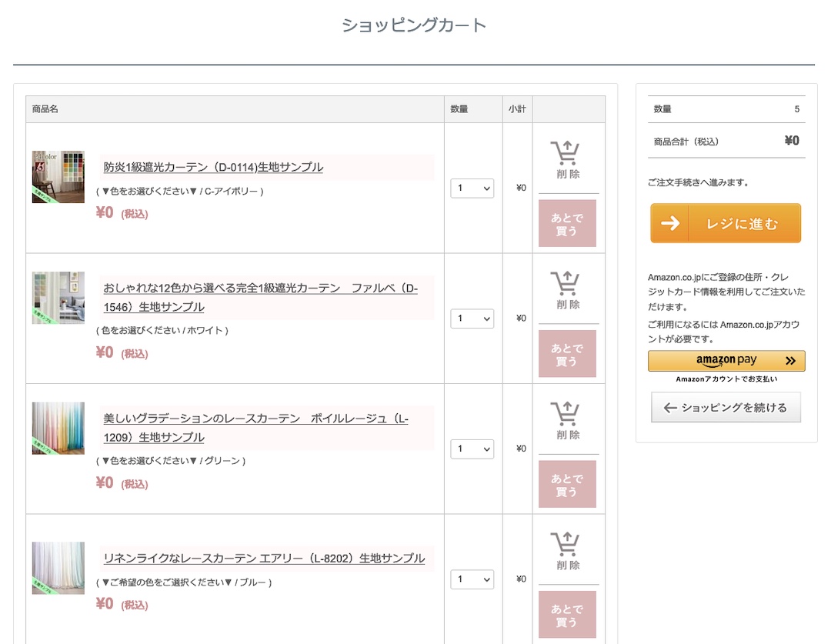Open the 防炎1級遮光カーテン D-0114 product link

pos(213,167)
